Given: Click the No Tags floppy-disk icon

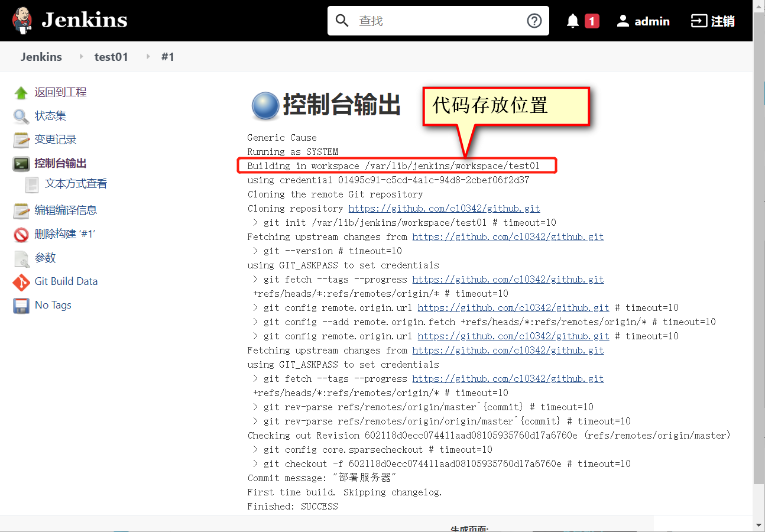Looking at the screenshot, I should pyautogui.click(x=21, y=306).
